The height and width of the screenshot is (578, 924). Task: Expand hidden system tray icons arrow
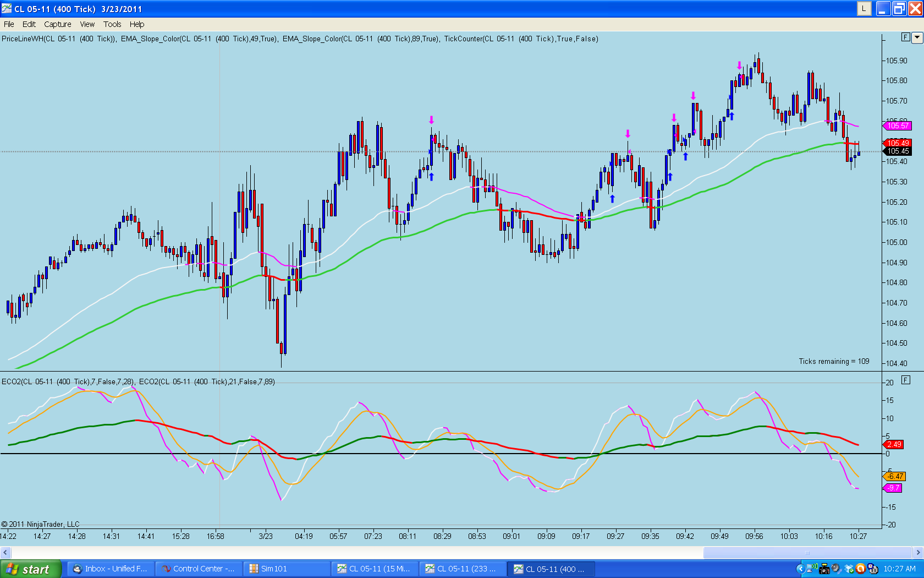coord(801,569)
